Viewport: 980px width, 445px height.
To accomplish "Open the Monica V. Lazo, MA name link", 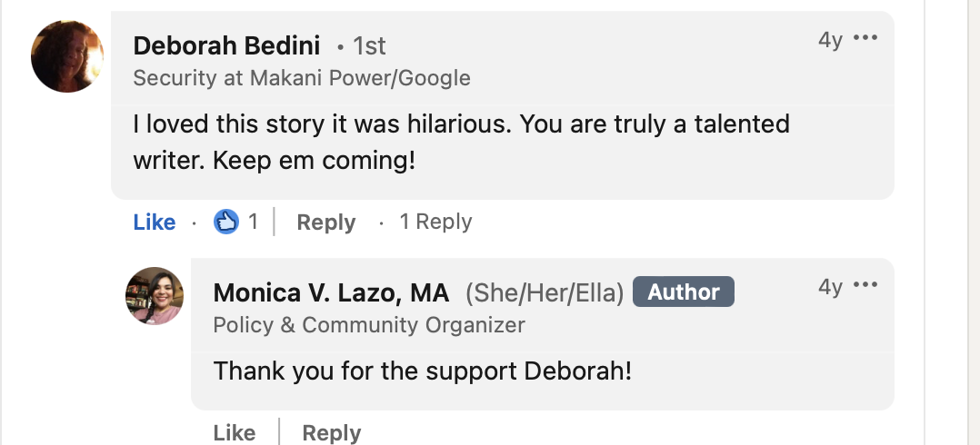I will [331, 292].
